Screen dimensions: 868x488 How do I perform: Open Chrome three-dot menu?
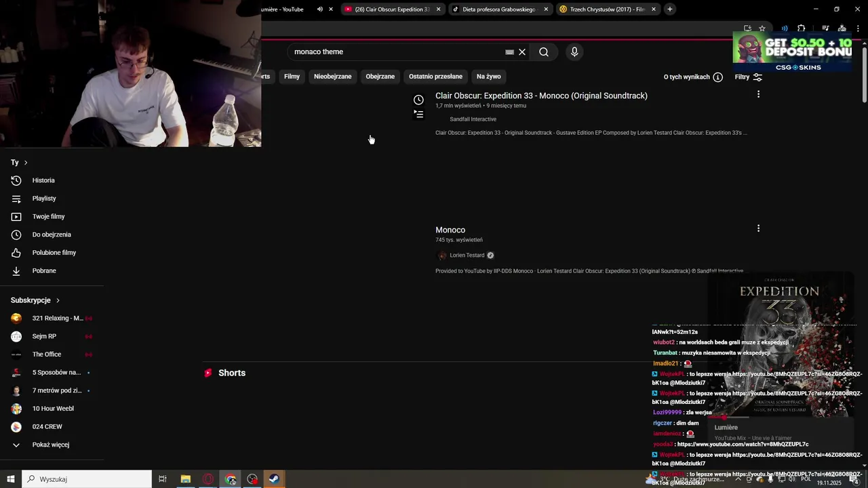(858, 28)
